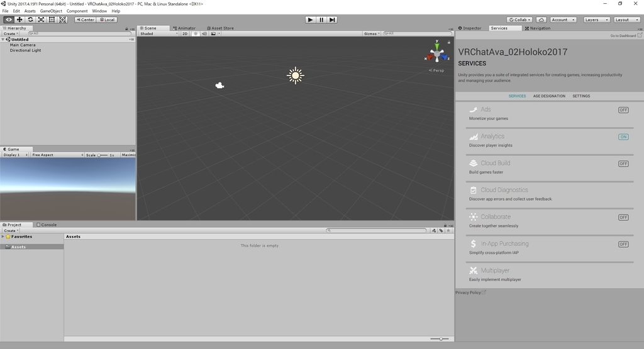Toggle scene effects image icon
Viewport: 644px width, 349px height.
[214, 34]
